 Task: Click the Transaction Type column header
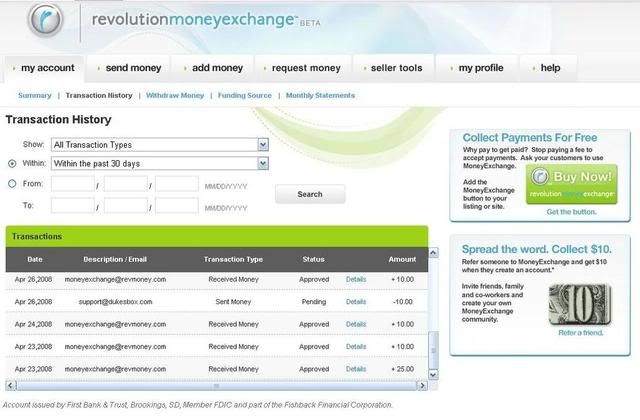233,259
